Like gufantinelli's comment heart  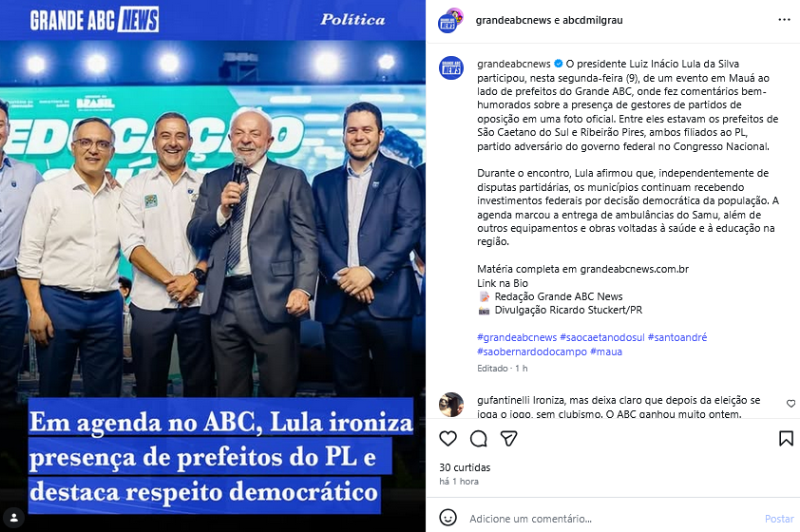790,404
